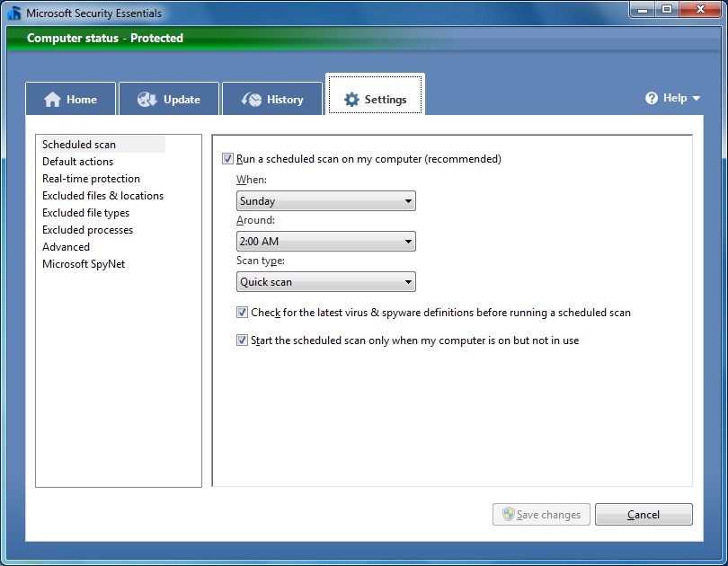728x566 pixels.
Task: Open Advanced settings
Action: (66, 247)
